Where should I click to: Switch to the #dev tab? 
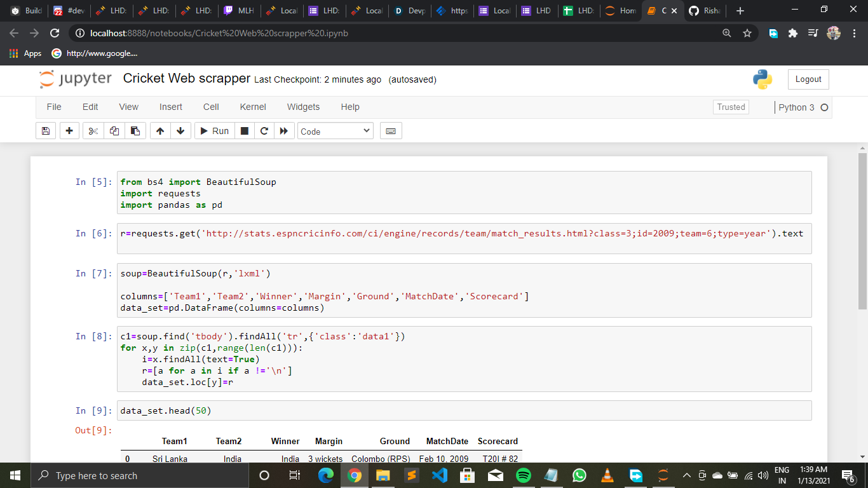coord(69,11)
